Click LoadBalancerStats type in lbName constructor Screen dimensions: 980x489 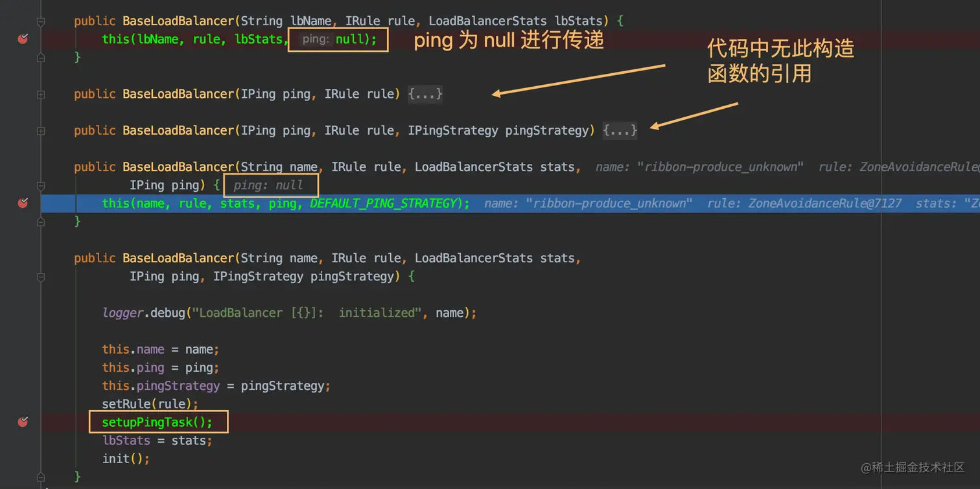click(487, 21)
